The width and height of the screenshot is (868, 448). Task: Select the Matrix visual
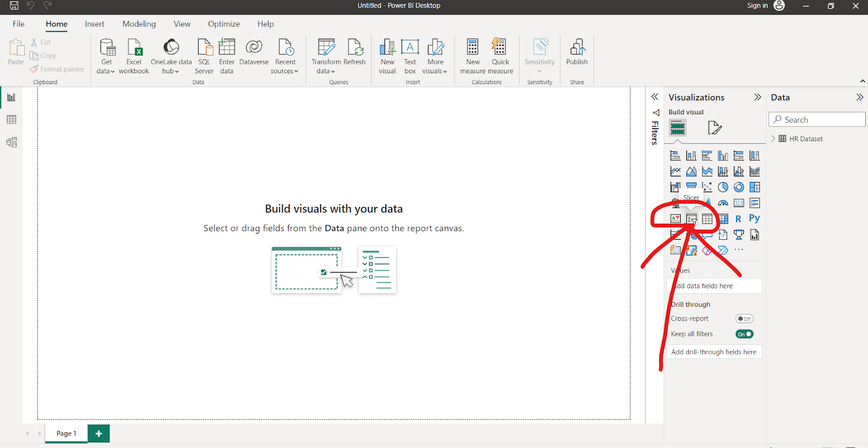point(724,219)
